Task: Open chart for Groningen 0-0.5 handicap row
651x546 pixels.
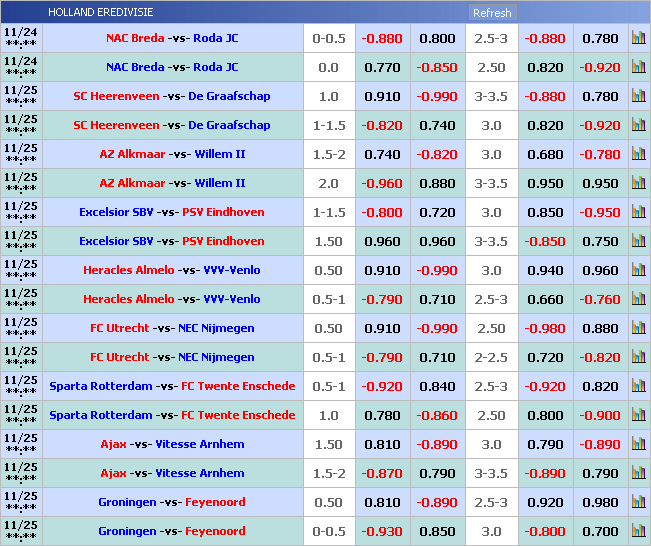Action: point(638,531)
